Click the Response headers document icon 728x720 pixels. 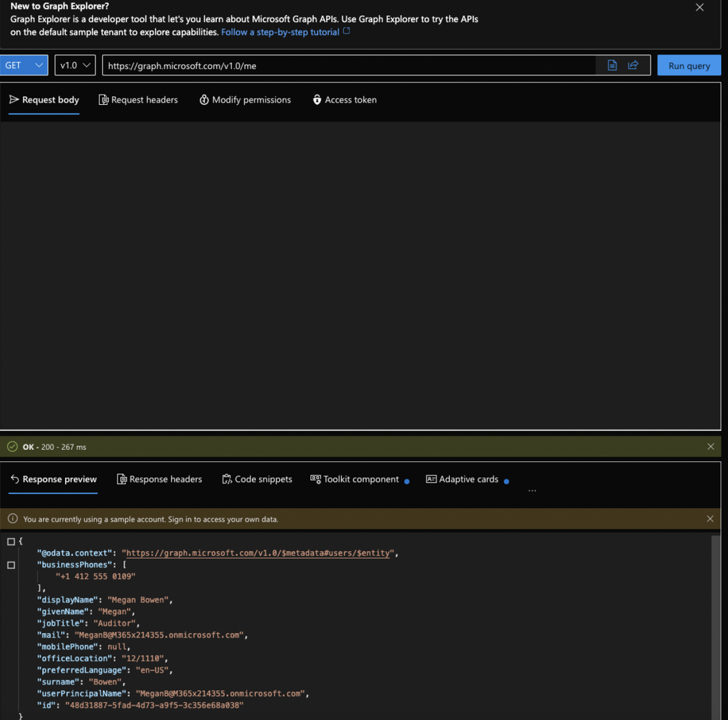(122, 479)
